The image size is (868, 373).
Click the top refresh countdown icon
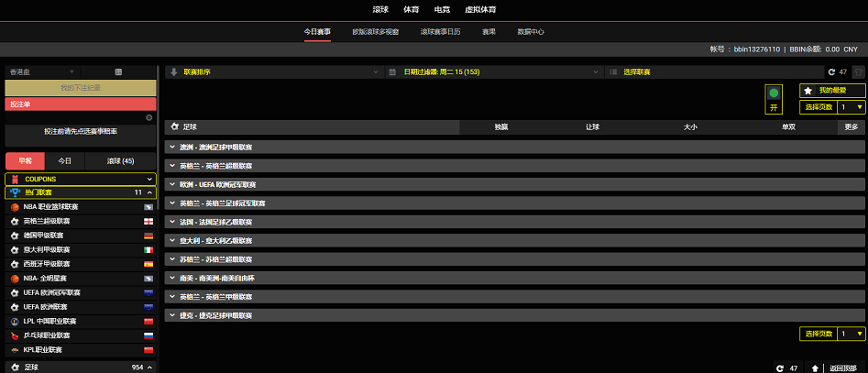(831, 71)
